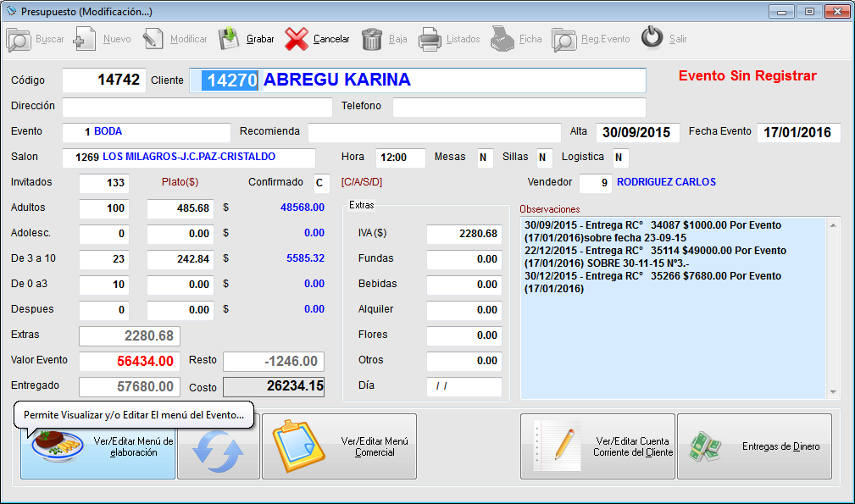Viewport: 855px width, 504px height.
Task: Click the Grabar label in toolbar
Action: point(260,39)
